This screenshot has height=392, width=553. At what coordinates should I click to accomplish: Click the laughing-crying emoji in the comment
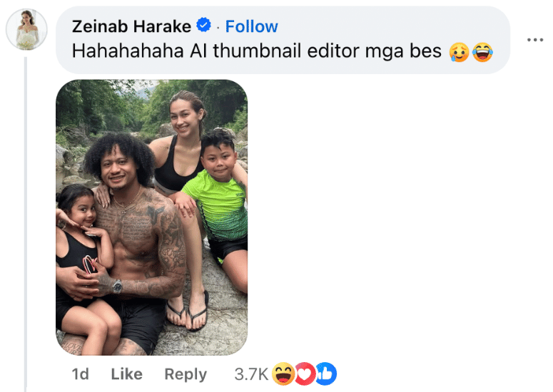482,52
